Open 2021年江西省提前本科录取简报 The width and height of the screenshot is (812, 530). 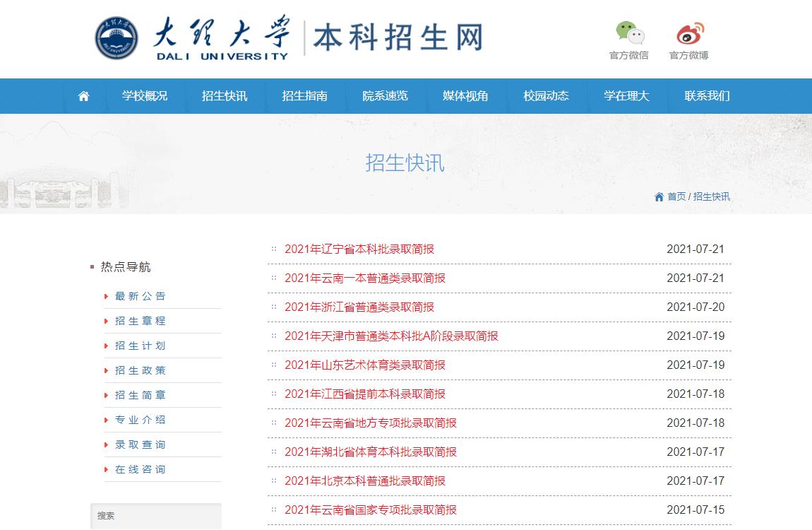click(365, 394)
